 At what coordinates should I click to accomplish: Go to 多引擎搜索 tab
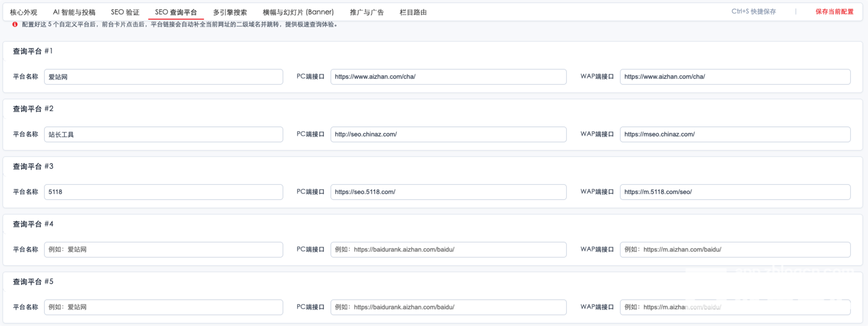[230, 12]
